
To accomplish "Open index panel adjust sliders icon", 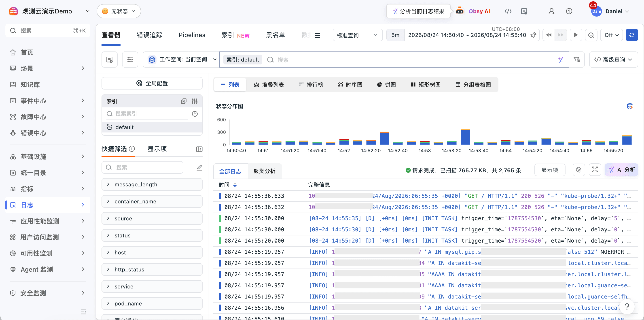I will click(x=195, y=101).
